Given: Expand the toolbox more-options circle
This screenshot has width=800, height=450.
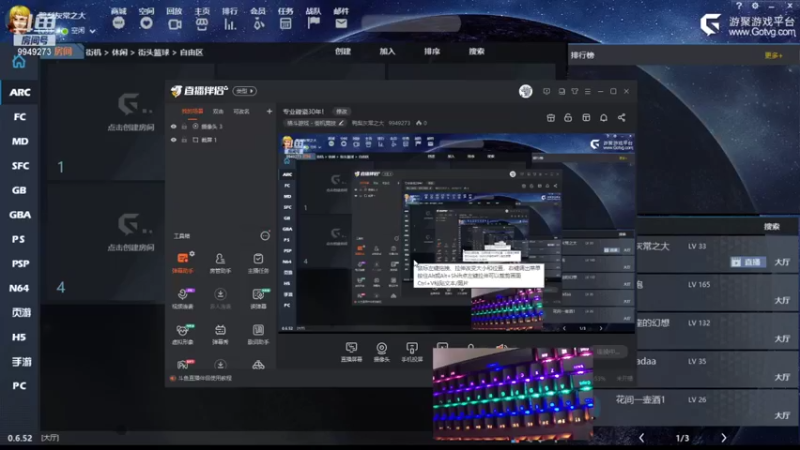Looking at the screenshot, I should point(265,235).
